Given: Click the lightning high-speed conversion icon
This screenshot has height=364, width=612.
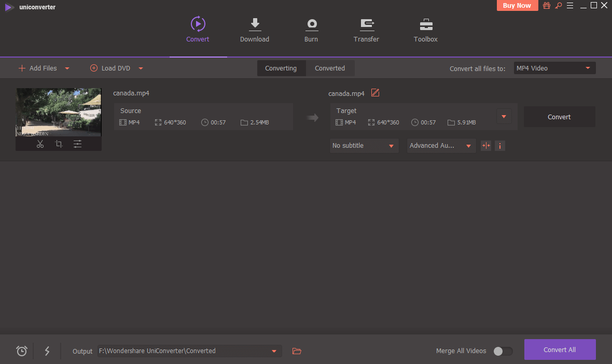Looking at the screenshot, I should [47, 351].
